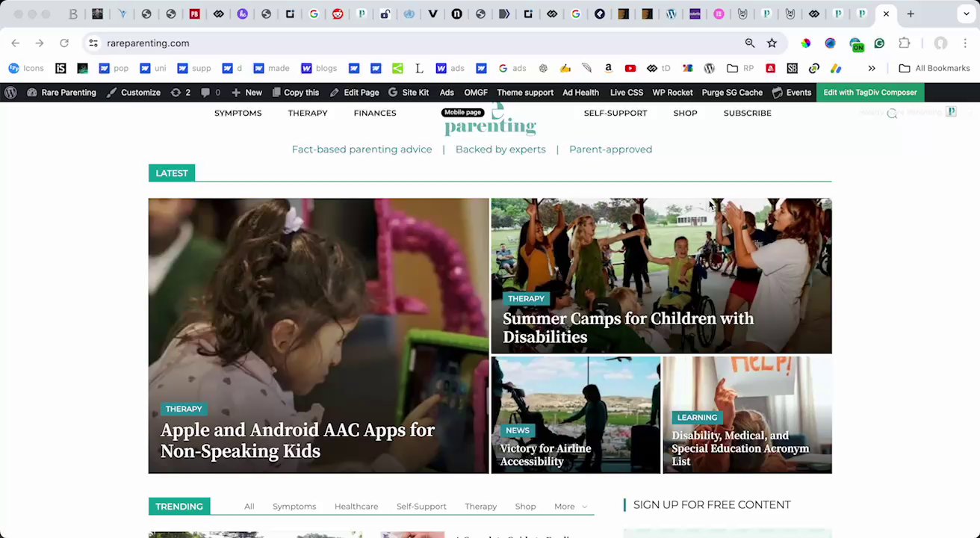Expand the hidden bookmarks overflow chevron
This screenshot has width=980, height=538.
tap(872, 68)
